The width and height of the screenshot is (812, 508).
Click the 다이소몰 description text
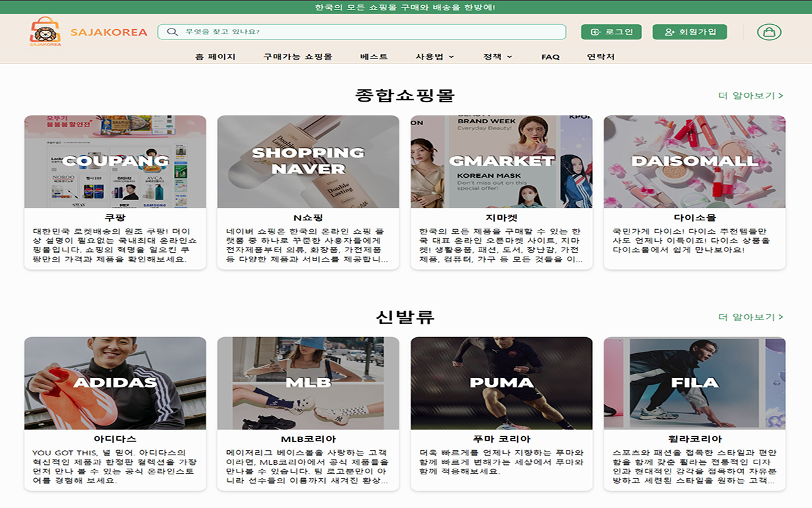tap(691, 241)
